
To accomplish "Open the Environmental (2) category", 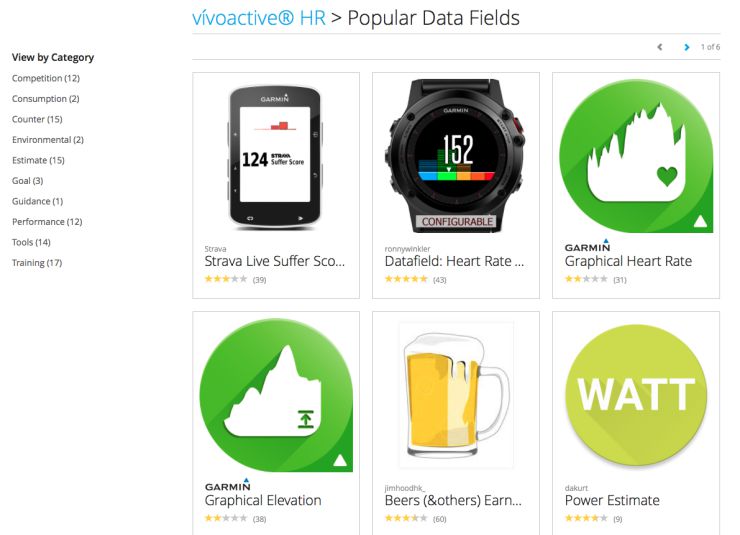I will tap(48, 140).
